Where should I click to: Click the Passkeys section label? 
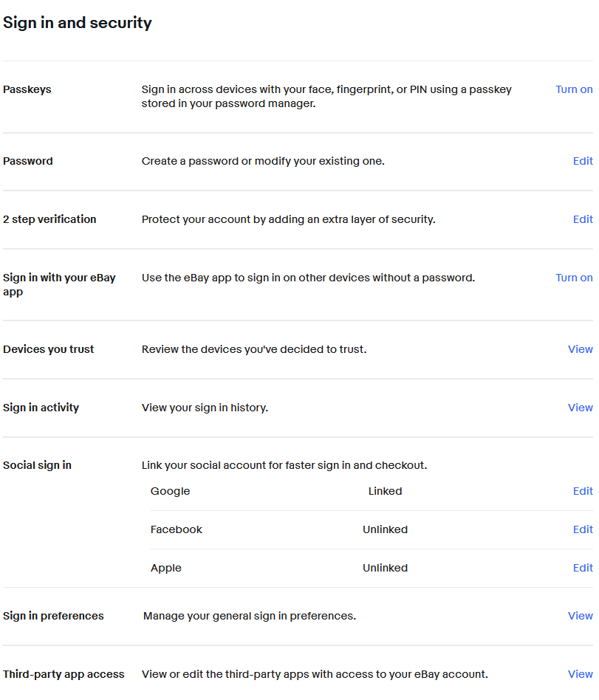27,89
